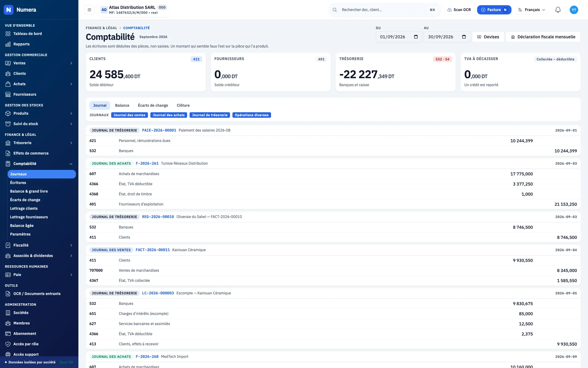Click the Accès par rôle shield icon
Image resolution: width=588 pixels, height=368 pixels.
8,344
